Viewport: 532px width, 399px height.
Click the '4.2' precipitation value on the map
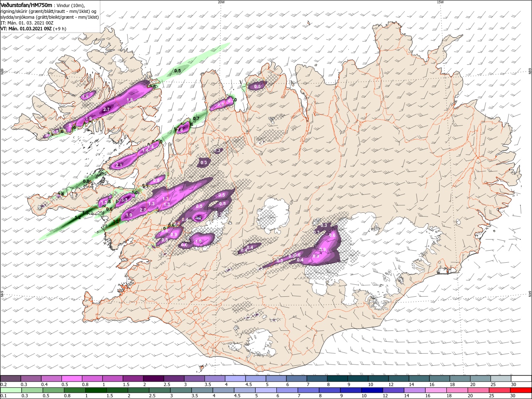click(x=198, y=218)
